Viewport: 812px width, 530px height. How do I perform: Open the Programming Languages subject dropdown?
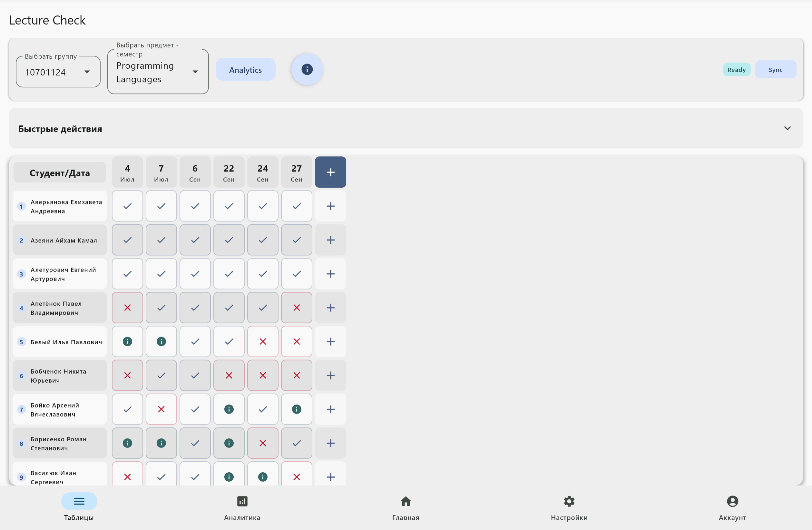pyautogui.click(x=158, y=72)
